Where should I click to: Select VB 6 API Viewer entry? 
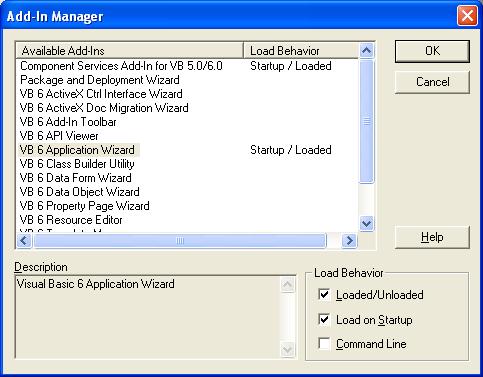[59, 136]
